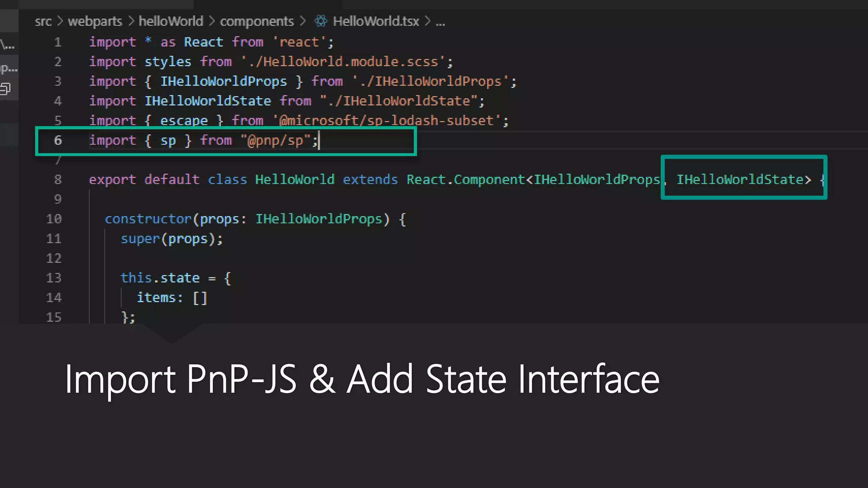
Task: Click 'IHelloWorldState' identifier on line 4
Action: [208, 101]
